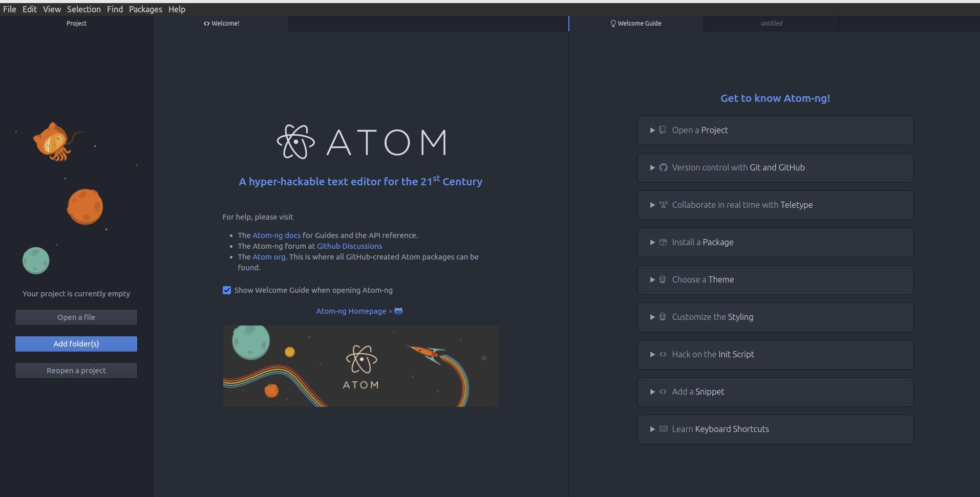Viewport: 980px width, 497px height.
Task: Expand the Learn Keyboard Shortcuts disclosure triangle
Action: pyautogui.click(x=652, y=429)
